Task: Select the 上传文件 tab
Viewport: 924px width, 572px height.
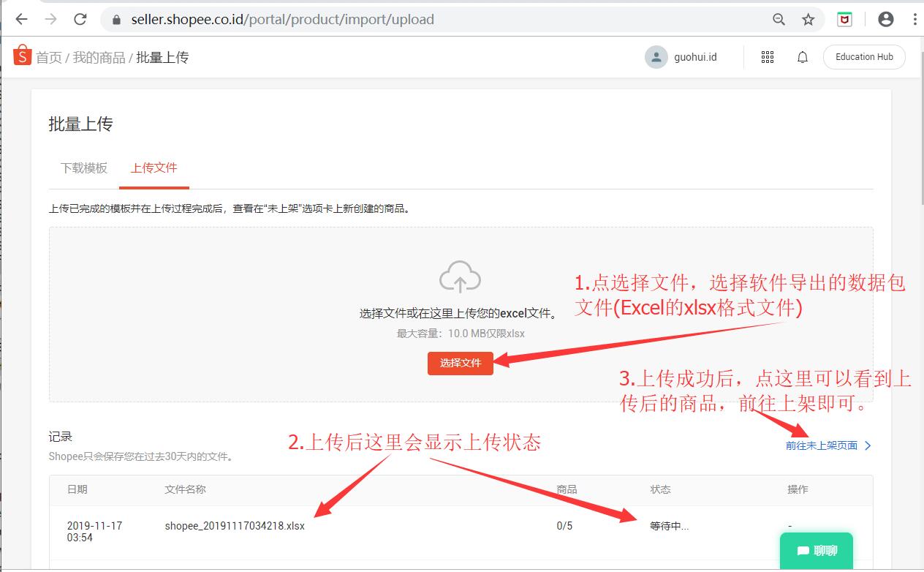Action: click(154, 168)
